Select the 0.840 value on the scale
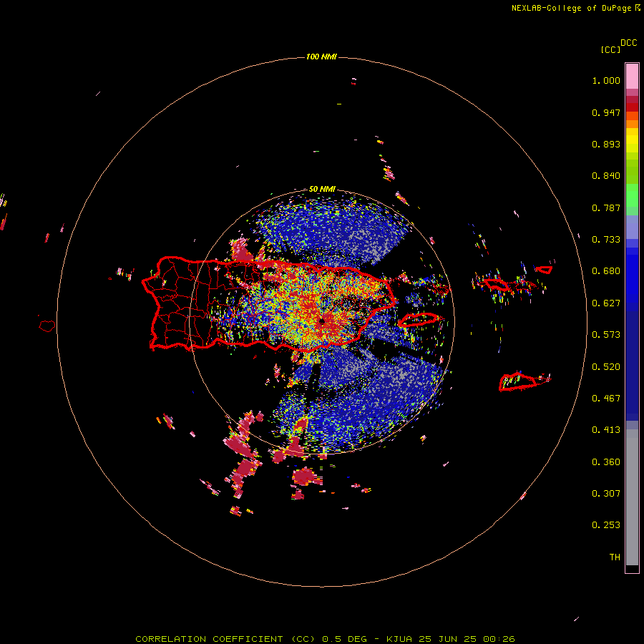Image resolution: width=644 pixels, height=644 pixels. (606, 176)
